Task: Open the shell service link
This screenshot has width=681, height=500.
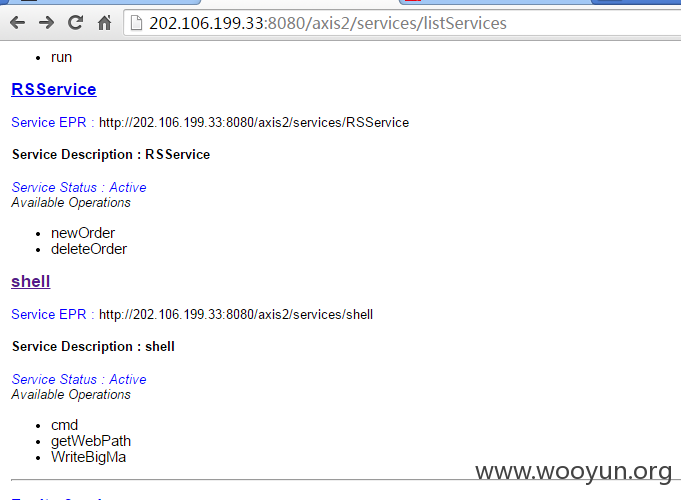Action: point(31,281)
